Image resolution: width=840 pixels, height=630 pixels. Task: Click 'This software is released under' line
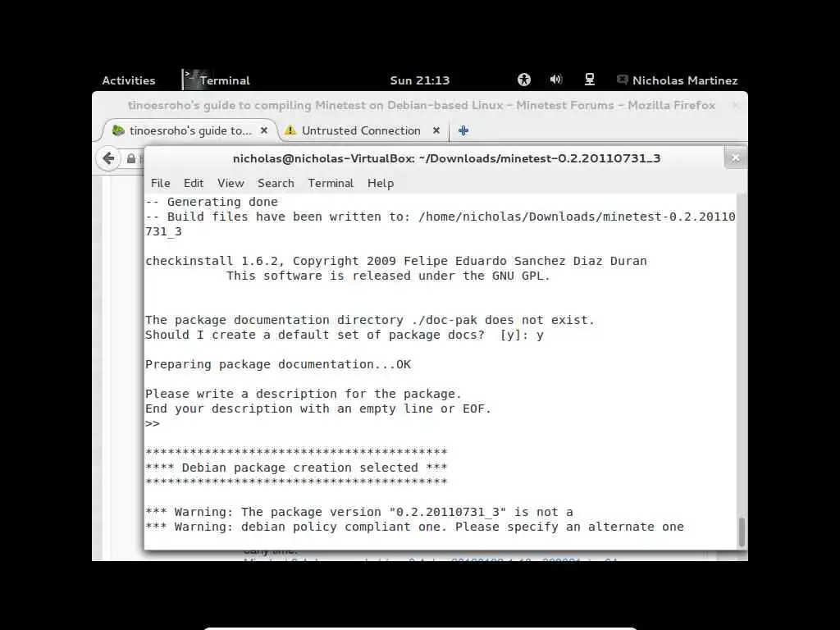[x=388, y=276]
